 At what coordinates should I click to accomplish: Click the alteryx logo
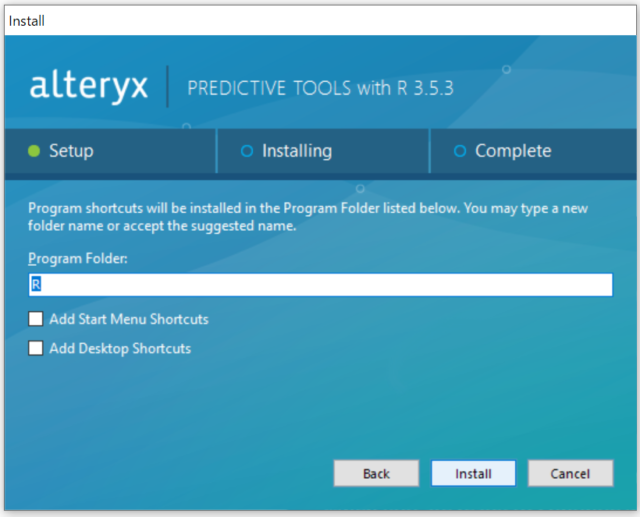[x=88, y=87]
